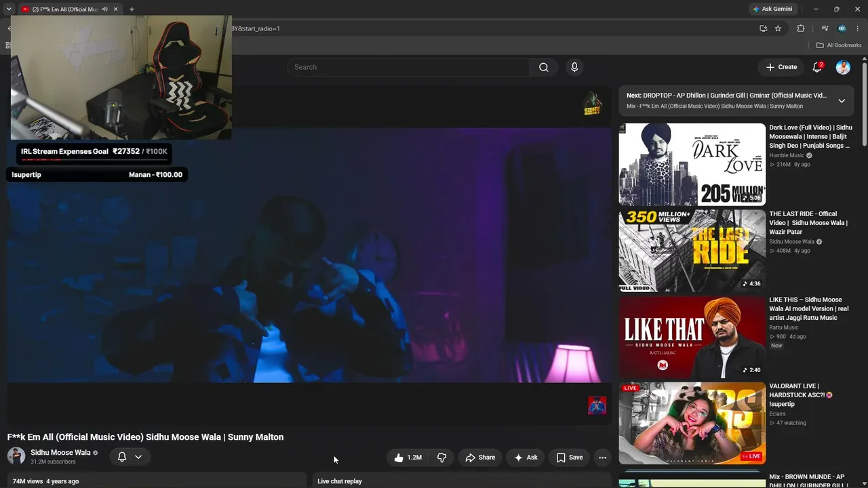Open the LIKE THAT video thumbnail
Image resolution: width=868 pixels, height=488 pixels.
(x=692, y=337)
